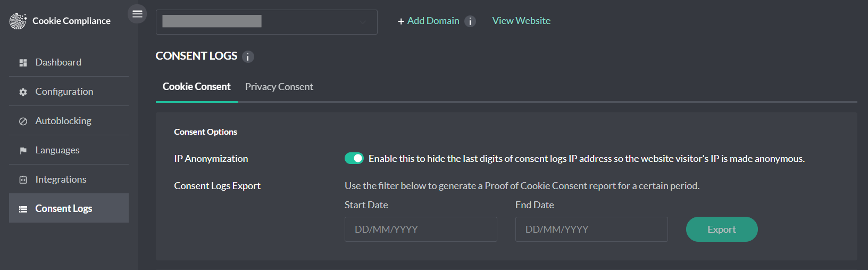Open info icon next to Consent Logs heading
This screenshot has height=270, width=868.
click(x=248, y=56)
